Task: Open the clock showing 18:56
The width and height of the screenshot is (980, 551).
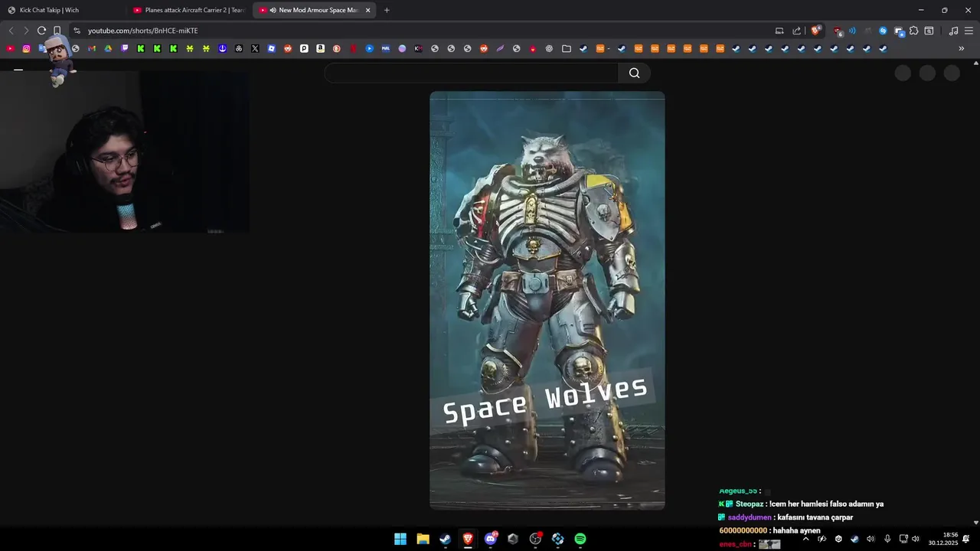Action: pos(943,539)
